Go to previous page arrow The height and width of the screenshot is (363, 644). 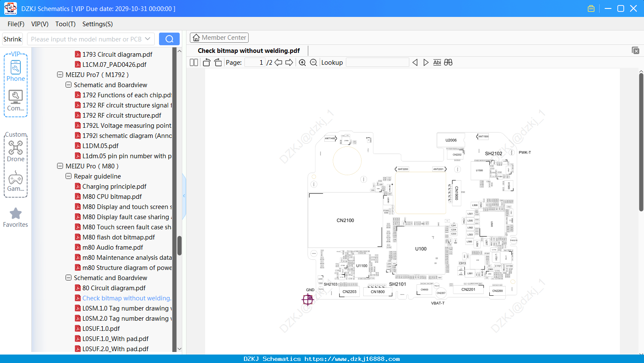click(278, 63)
